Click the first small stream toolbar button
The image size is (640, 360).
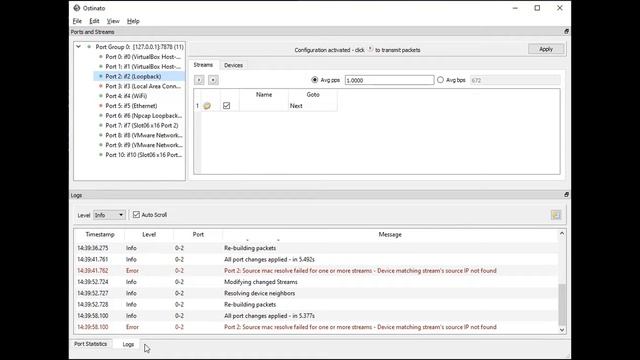199,80
